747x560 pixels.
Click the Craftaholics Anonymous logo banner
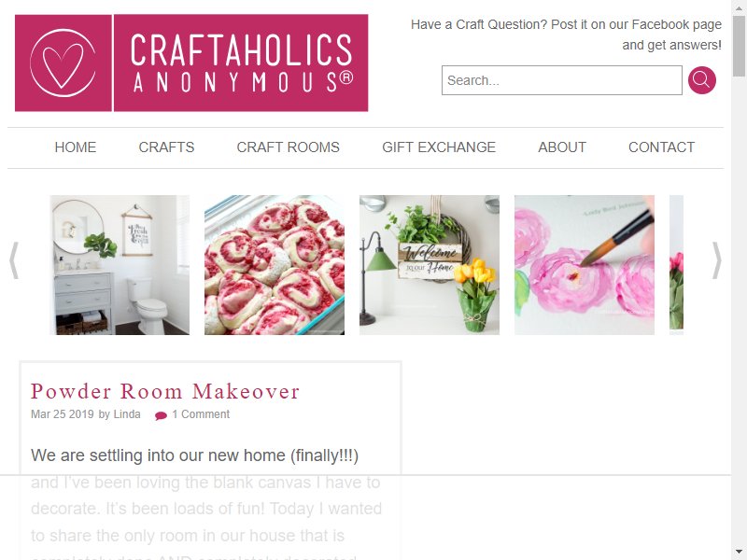191,63
